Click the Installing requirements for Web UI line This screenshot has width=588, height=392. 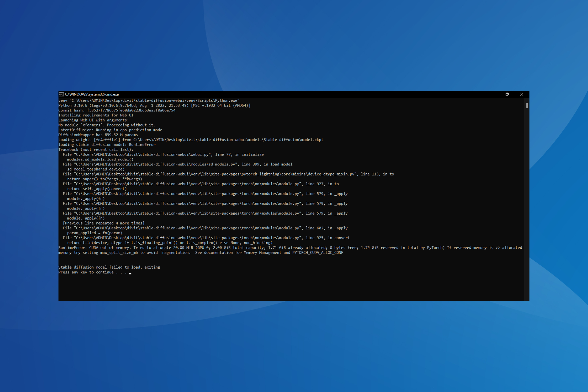coord(96,115)
